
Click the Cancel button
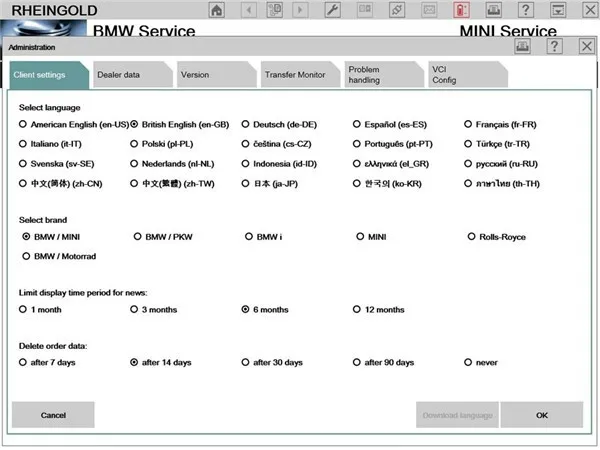(x=53, y=415)
